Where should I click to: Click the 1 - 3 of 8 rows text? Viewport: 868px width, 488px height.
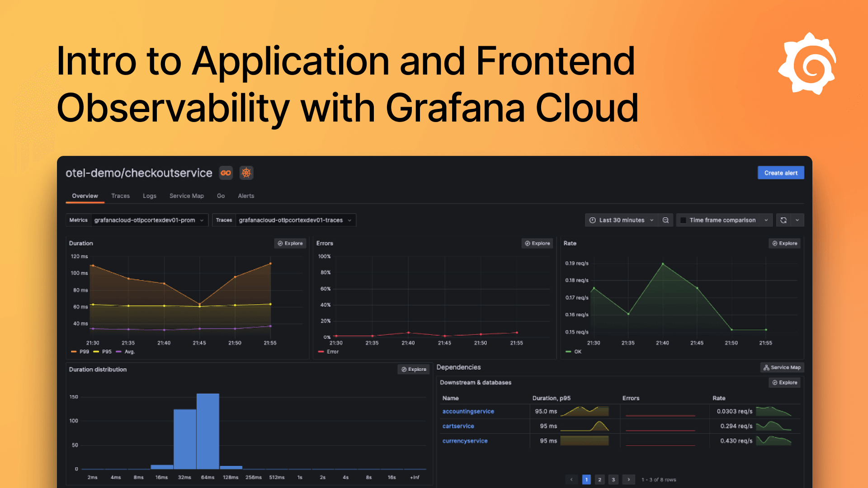pos(659,480)
